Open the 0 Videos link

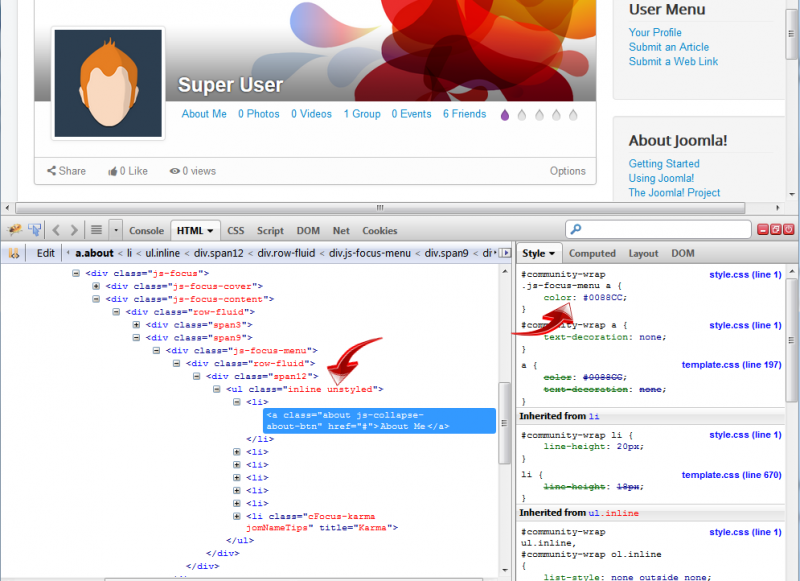click(x=311, y=114)
